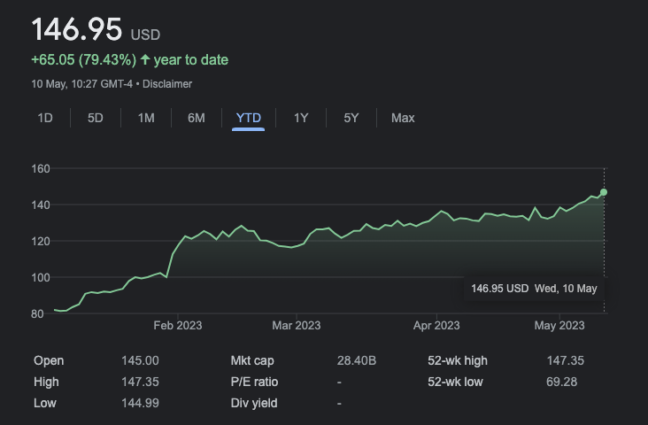Image resolution: width=648 pixels, height=425 pixels.
Task: Switch to the 1D time range
Action: [45, 118]
